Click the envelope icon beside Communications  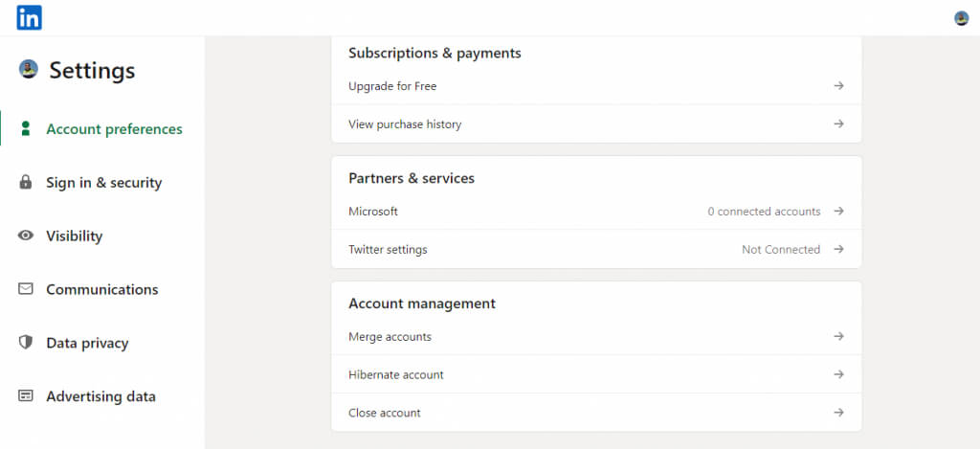[x=26, y=289]
